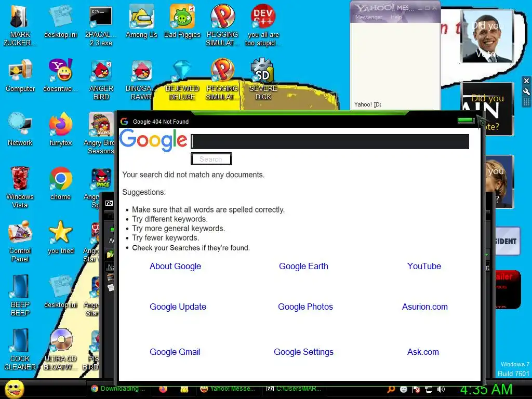Launch the furryfox Firefox shortcut

(60, 129)
